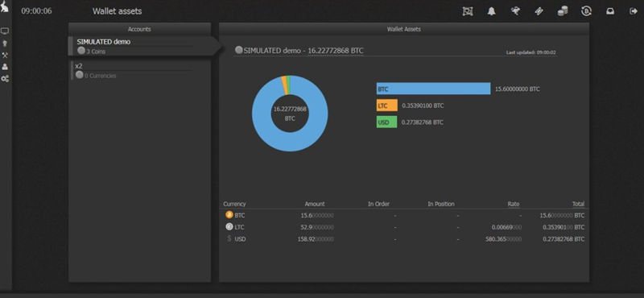Click the fullscreen frame icon
The image size is (644, 298).
(468, 11)
